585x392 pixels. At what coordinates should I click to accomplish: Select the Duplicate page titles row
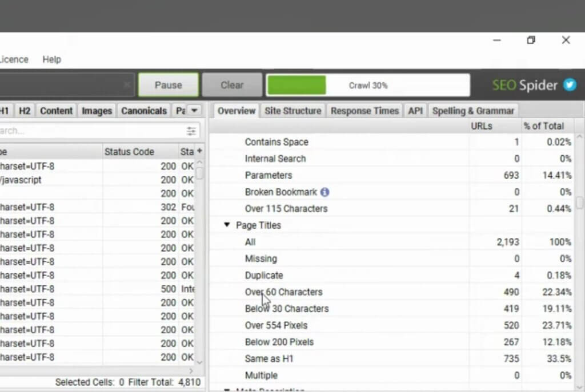(x=391, y=276)
